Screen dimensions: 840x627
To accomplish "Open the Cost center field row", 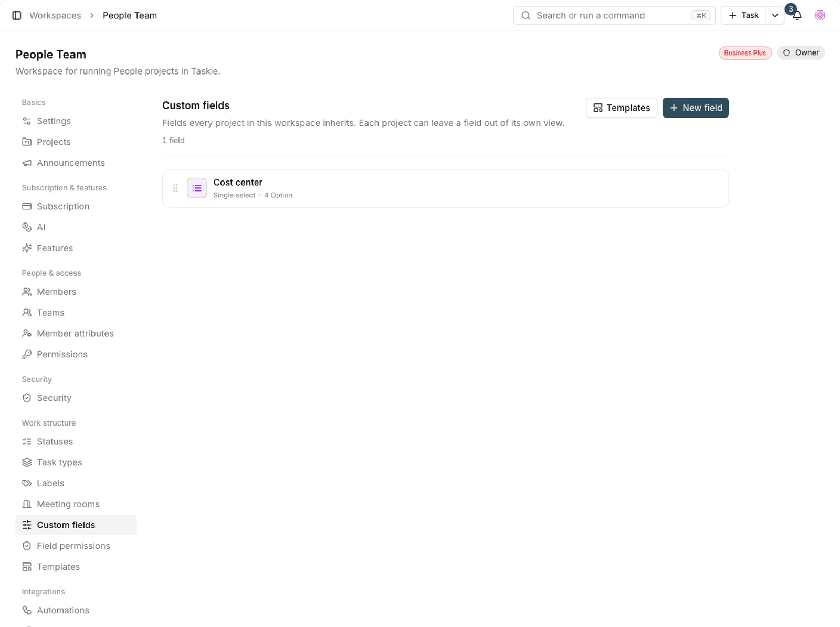I will (x=445, y=188).
